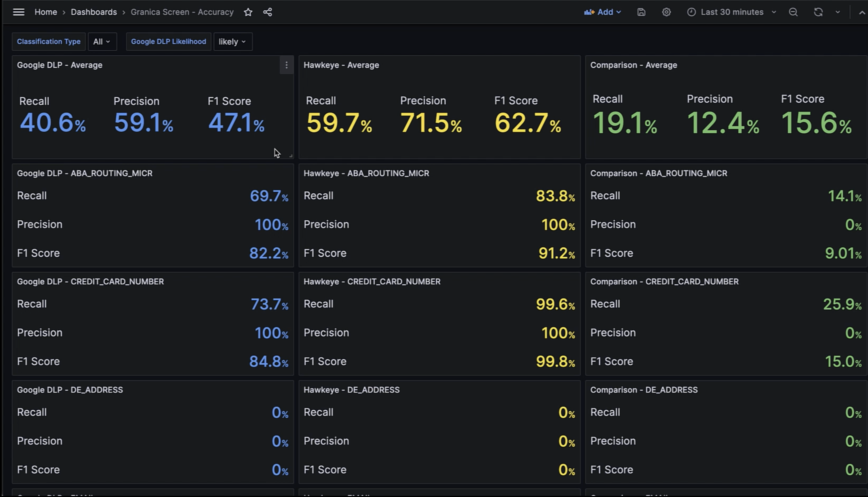This screenshot has height=497, width=868.
Task: Open dashboard settings gear
Action: point(666,12)
